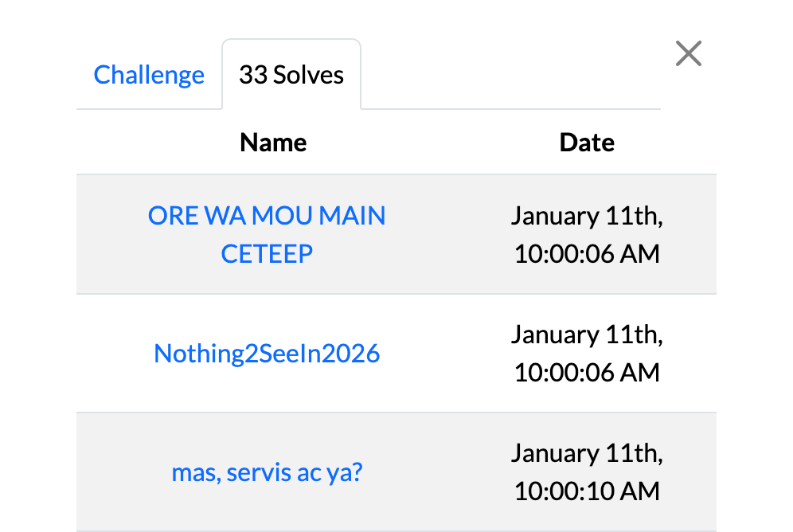Click "January 11th," in the CETEEP row
Screen dimensions: 793x532
[x=587, y=216]
